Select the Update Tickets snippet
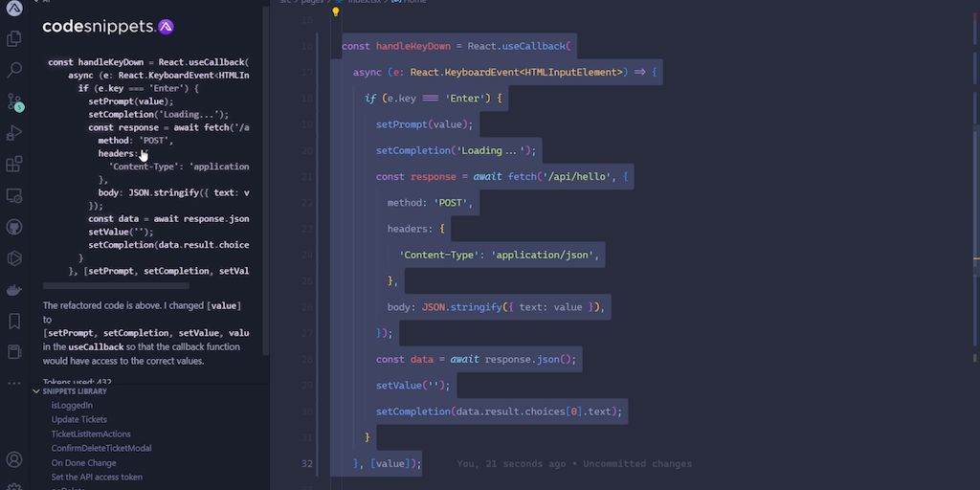980x490 pixels. point(79,419)
